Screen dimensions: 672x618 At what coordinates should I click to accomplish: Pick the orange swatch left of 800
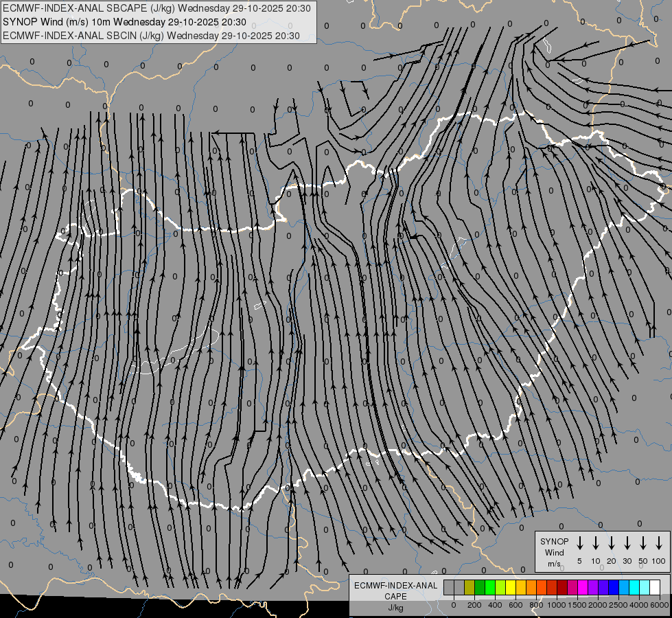531,588
